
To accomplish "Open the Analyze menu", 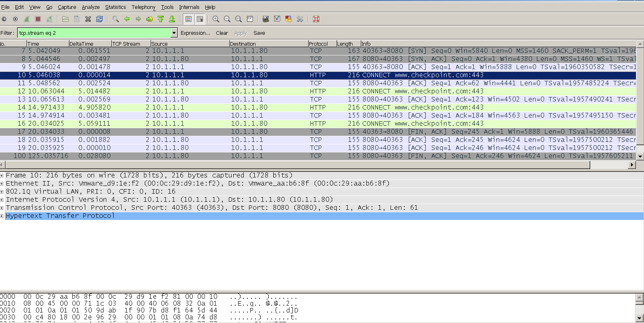I will [x=91, y=7].
